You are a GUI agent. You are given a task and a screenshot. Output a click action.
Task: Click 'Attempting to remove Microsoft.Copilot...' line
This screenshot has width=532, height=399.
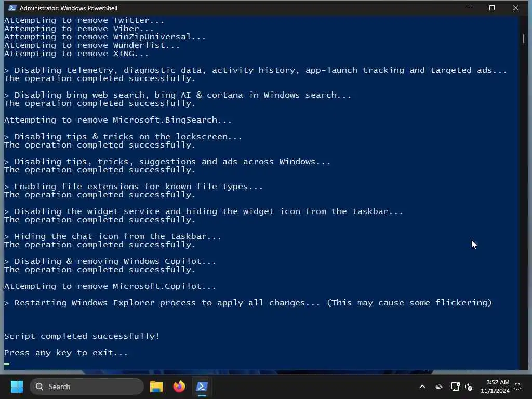pyautogui.click(x=110, y=286)
